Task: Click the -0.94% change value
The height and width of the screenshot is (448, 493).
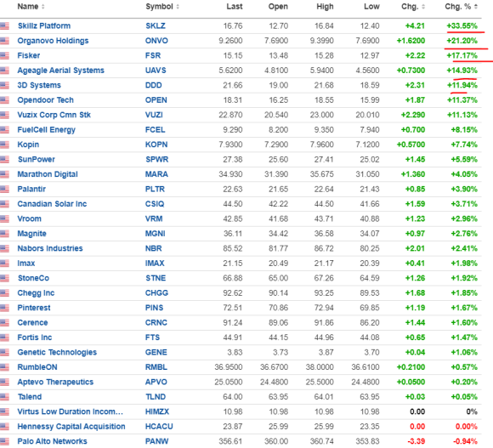Action: click(465, 441)
